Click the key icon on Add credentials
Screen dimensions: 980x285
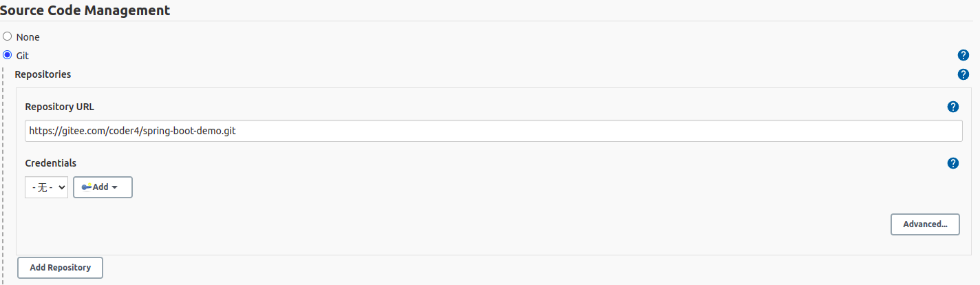(86, 187)
